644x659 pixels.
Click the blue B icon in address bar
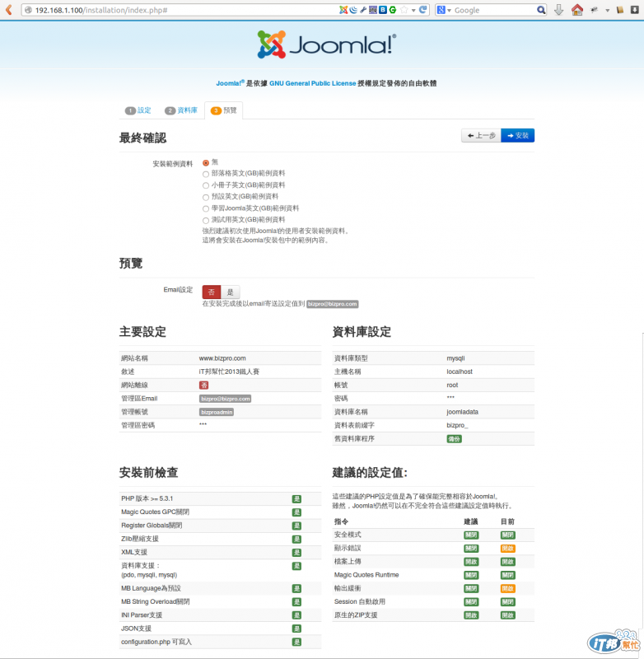[383, 10]
